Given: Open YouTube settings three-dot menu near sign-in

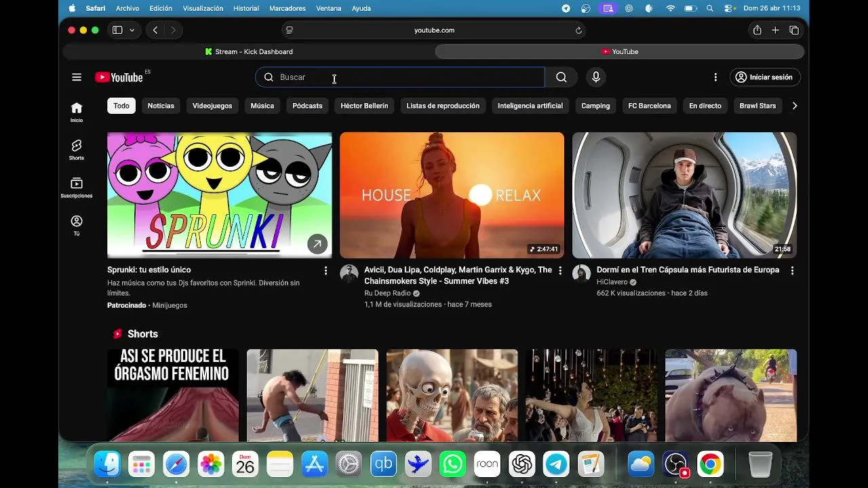Looking at the screenshot, I should click(715, 77).
